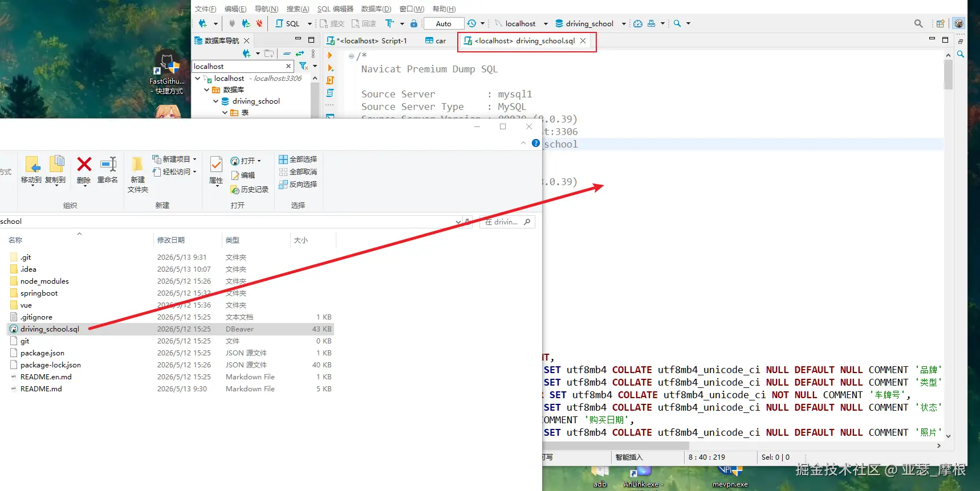This screenshot has height=491, width=980.
Task: Open the driving_school active database selector
Action: pyautogui.click(x=590, y=23)
